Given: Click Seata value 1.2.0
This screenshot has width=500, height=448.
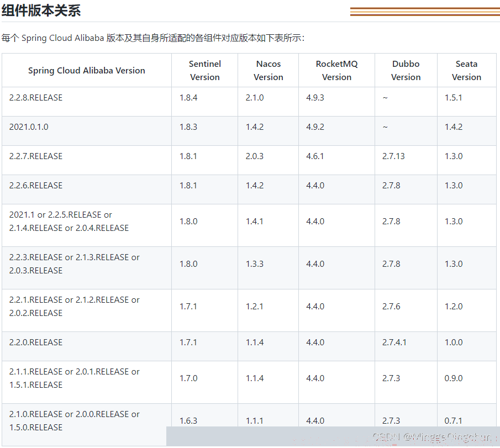Looking at the screenshot, I should coord(454,307).
